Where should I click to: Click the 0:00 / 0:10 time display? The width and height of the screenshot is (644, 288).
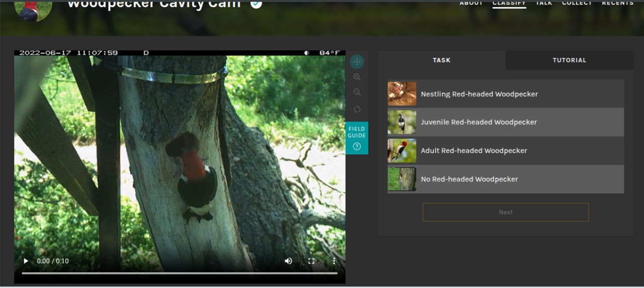point(53,261)
